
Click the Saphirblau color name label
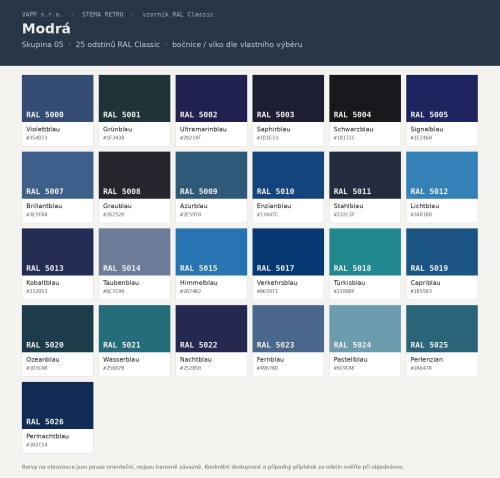(x=273, y=129)
